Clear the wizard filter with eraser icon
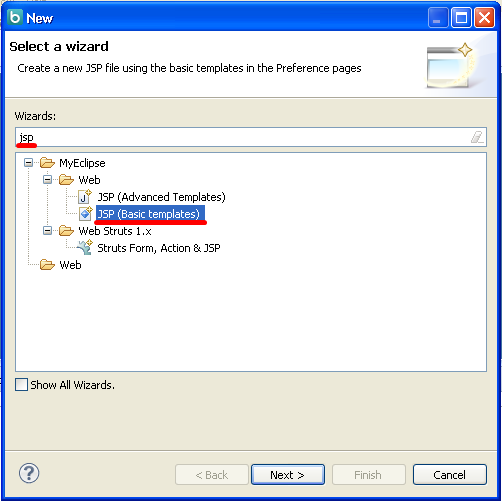Viewport: 502px width, 502px height. tap(477, 137)
